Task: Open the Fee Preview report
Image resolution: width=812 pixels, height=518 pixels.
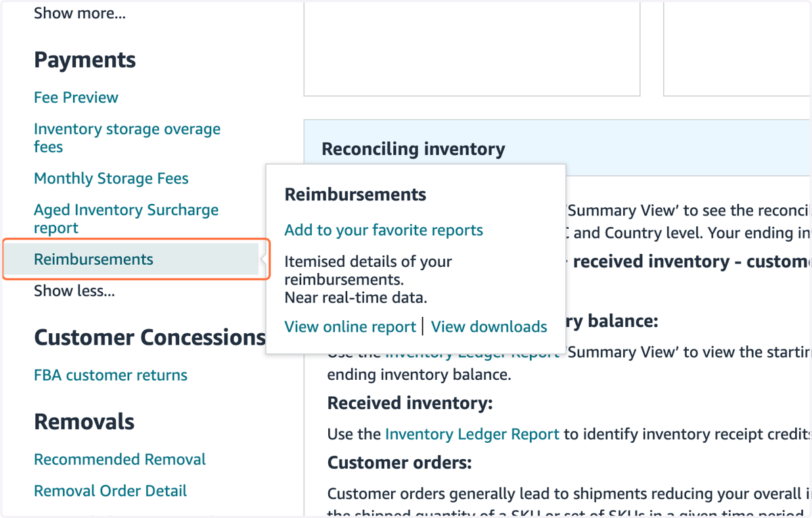Action: click(x=76, y=98)
